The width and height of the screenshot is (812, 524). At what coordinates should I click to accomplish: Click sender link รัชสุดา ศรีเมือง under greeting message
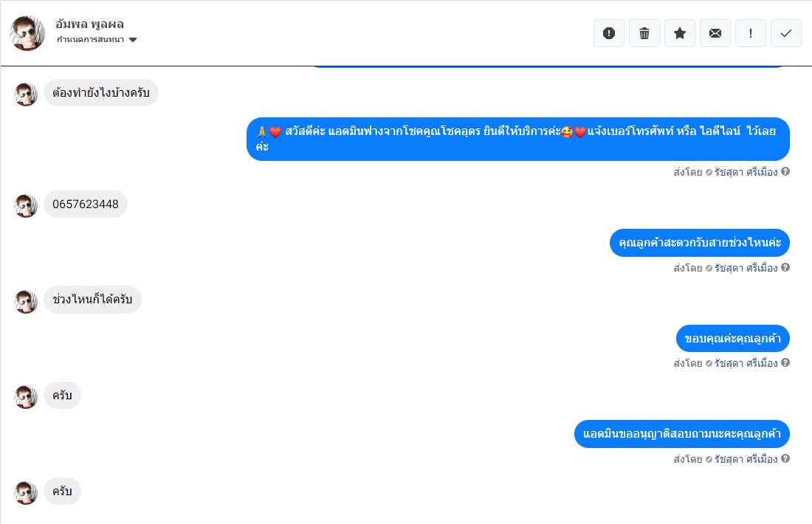pyautogui.click(x=746, y=172)
